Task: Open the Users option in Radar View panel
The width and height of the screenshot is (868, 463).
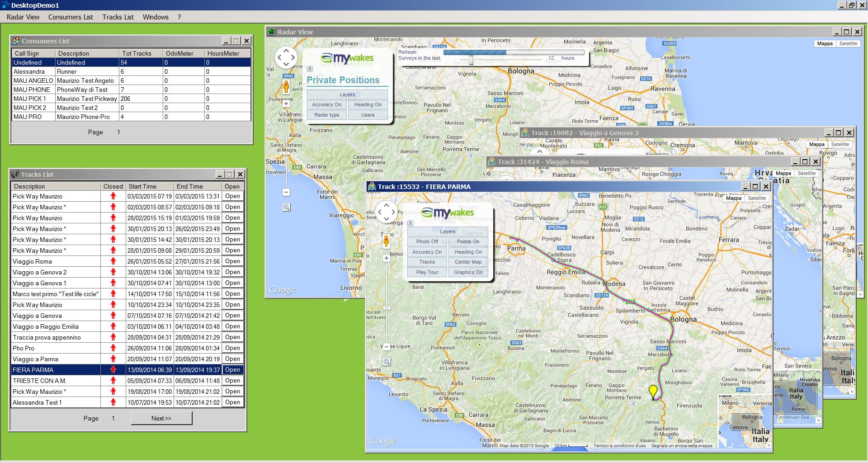Action: coord(368,115)
